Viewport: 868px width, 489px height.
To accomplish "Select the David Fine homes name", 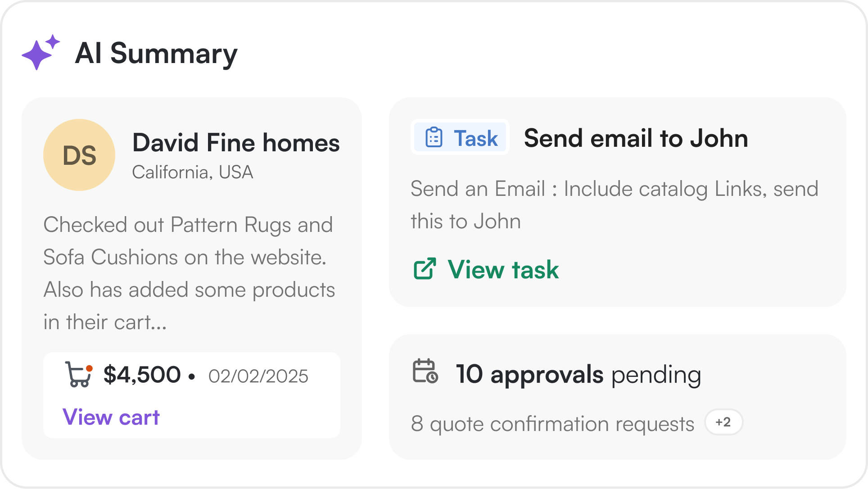I will click(x=236, y=143).
